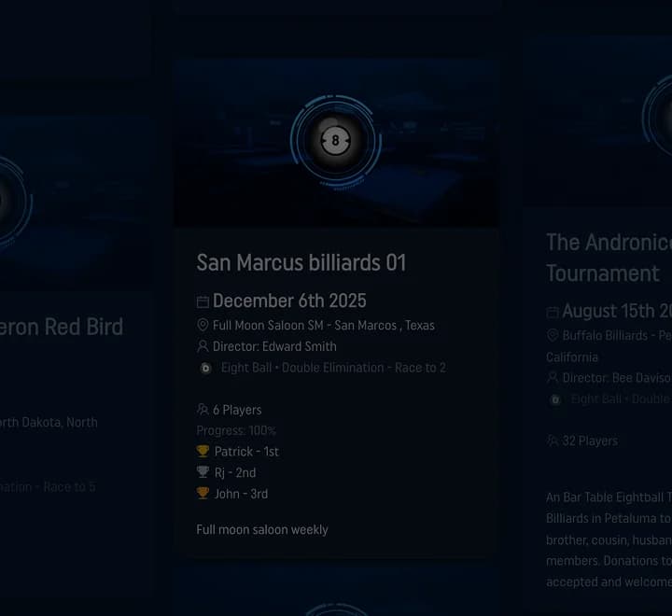Select the August 15th date text

tap(617, 311)
